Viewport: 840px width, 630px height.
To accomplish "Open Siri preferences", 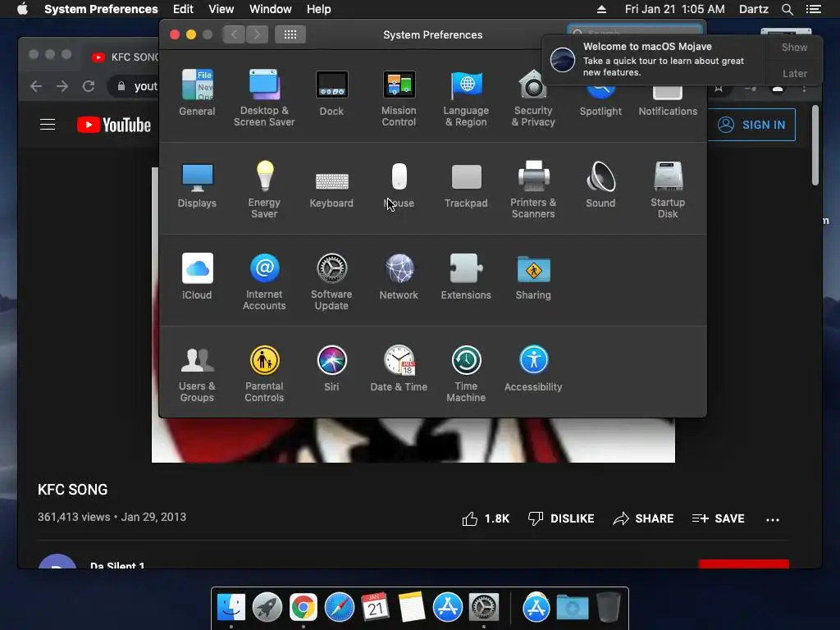I will [x=331, y=368].
